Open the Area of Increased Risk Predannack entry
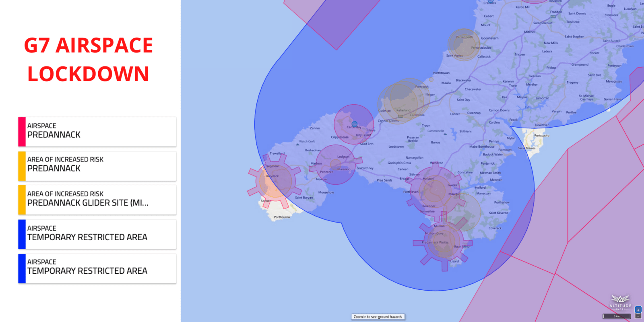 tap(97, 166)
